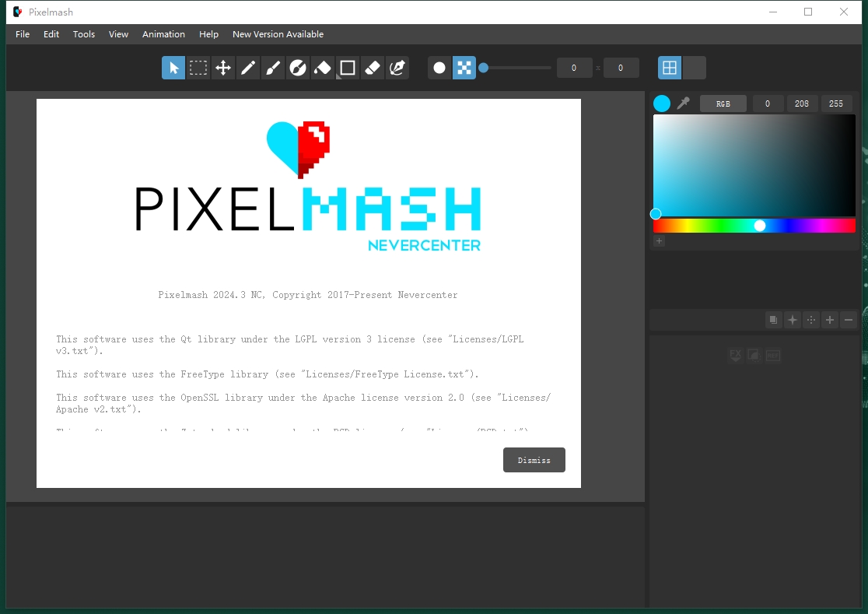Click the OpenSSL Apache license paragraph
868x614 pixels.
tap(303, 403)
